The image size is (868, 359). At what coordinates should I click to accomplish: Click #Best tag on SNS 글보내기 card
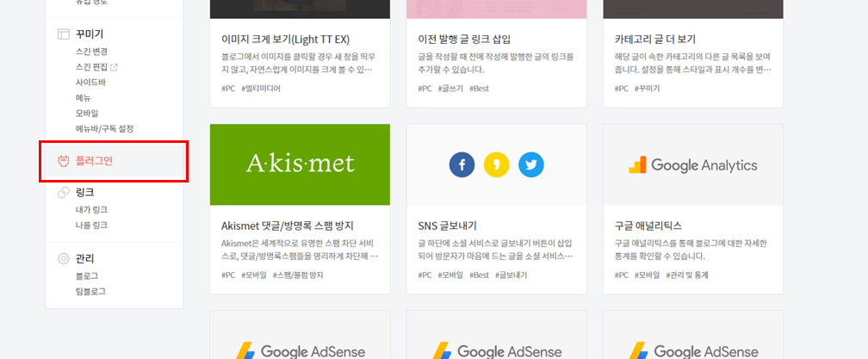pyautogui.click(x=479, y=275)
